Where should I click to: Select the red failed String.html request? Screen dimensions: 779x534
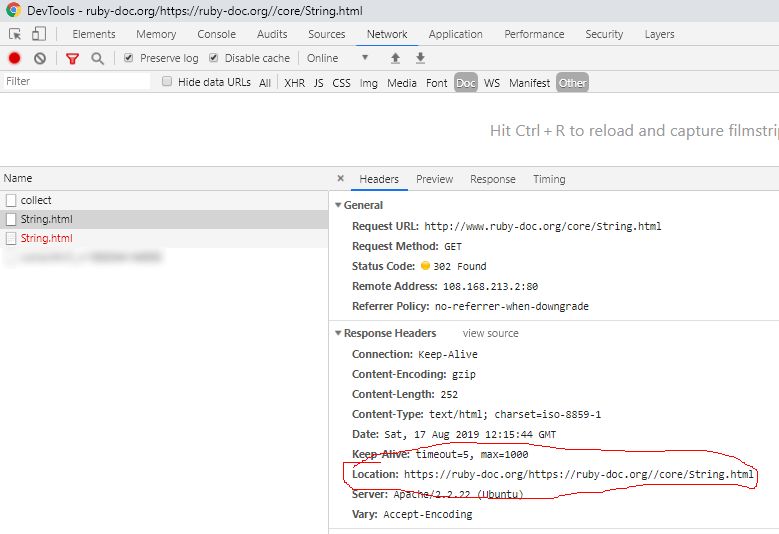pyautogui.click(x=164, y=238)
